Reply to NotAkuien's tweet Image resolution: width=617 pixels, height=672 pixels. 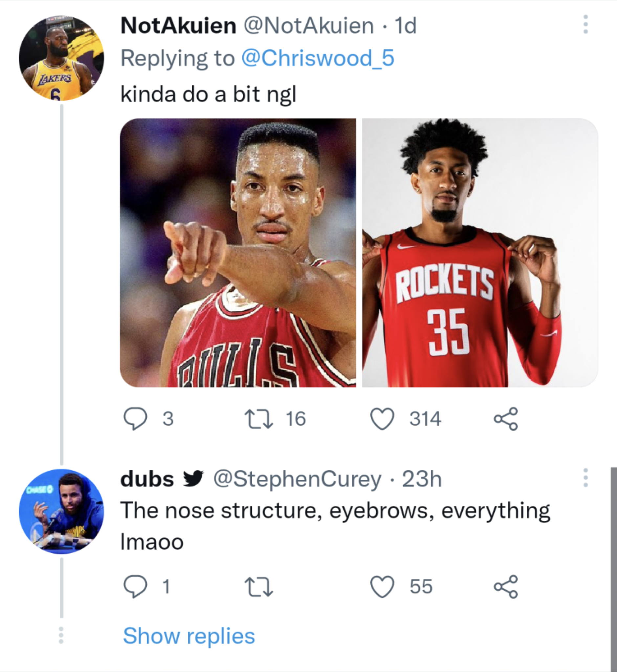click(135, 419)
